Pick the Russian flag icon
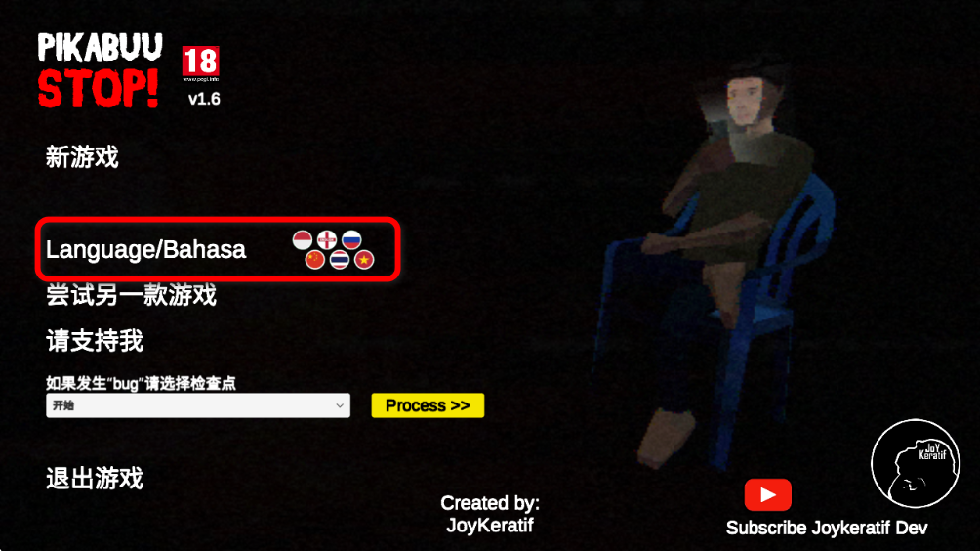The width and height of the screenshot is (980, 551). point(351,239)
